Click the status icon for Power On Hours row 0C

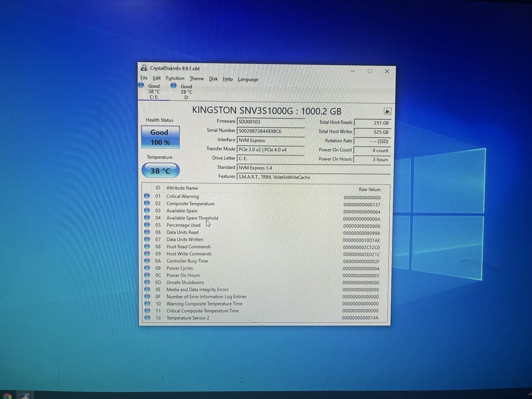[x=147, y=275]
